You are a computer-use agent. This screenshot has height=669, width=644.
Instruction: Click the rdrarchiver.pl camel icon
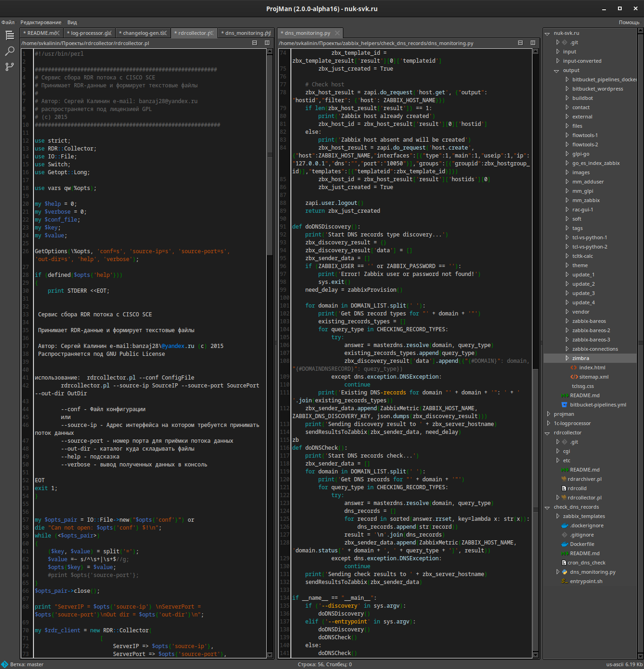pyautogui.click(x=564, y=479)
